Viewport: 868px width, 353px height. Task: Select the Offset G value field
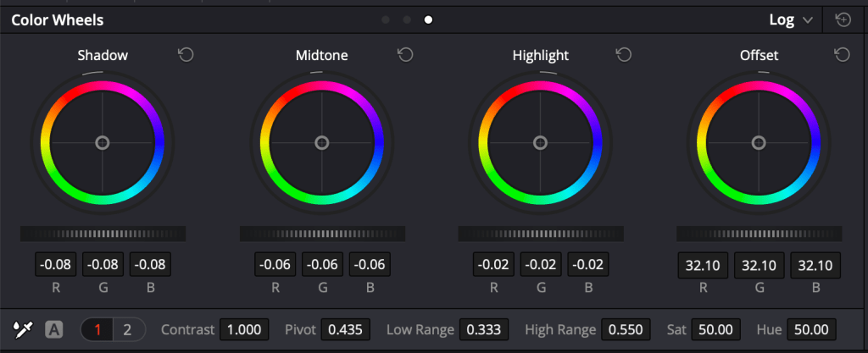[x=759, y=266]
